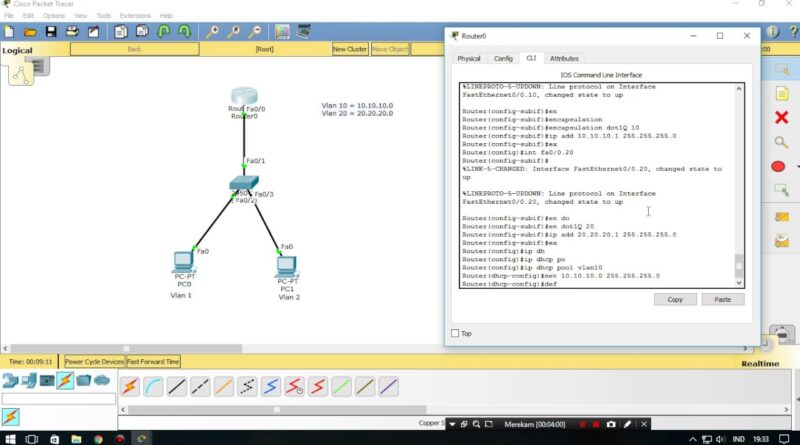Redo the action with green arrow
This screenshot has height=445, width=800.
(x=185, y=32)
